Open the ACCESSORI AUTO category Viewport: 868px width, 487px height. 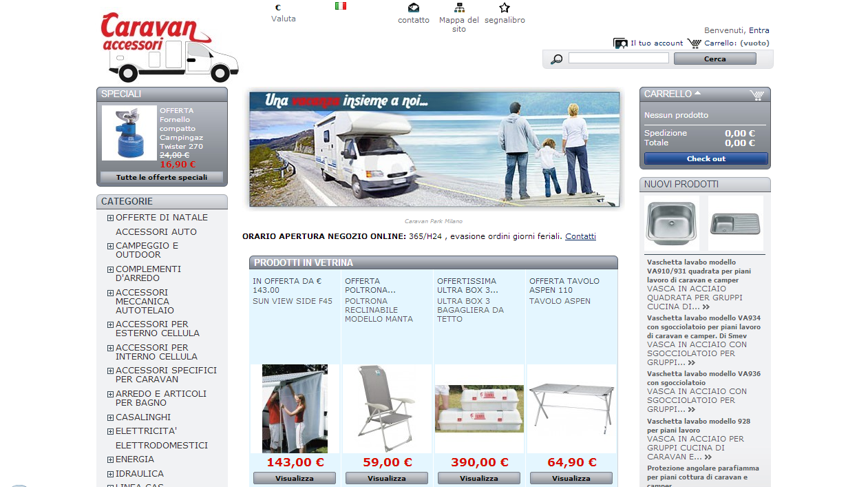156,232
